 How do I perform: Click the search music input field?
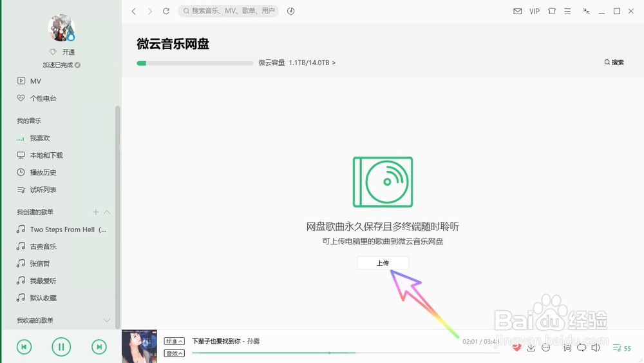(x=229, y=11)
